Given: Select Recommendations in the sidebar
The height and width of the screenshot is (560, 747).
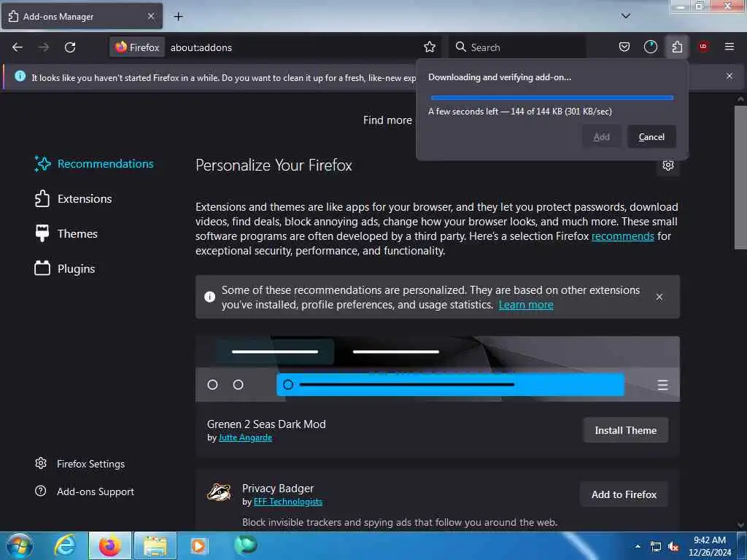Looking at the screenshot, I should [x=94, y=164].
